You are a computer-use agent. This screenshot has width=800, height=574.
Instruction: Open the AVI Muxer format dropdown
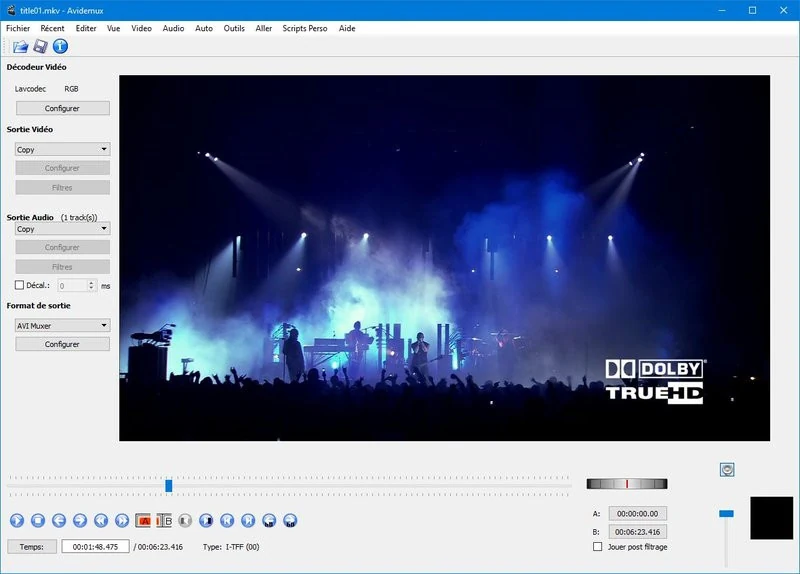click(63, 325)
